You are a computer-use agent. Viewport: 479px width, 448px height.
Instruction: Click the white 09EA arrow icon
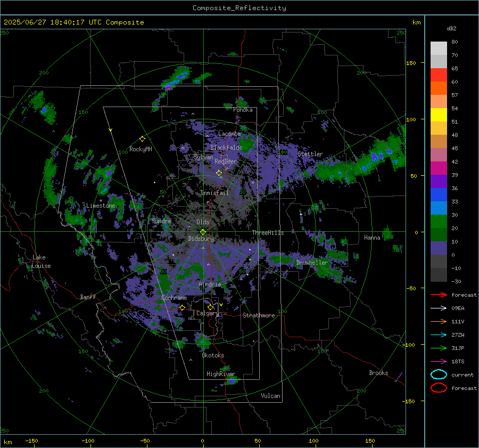pos(439,308)
